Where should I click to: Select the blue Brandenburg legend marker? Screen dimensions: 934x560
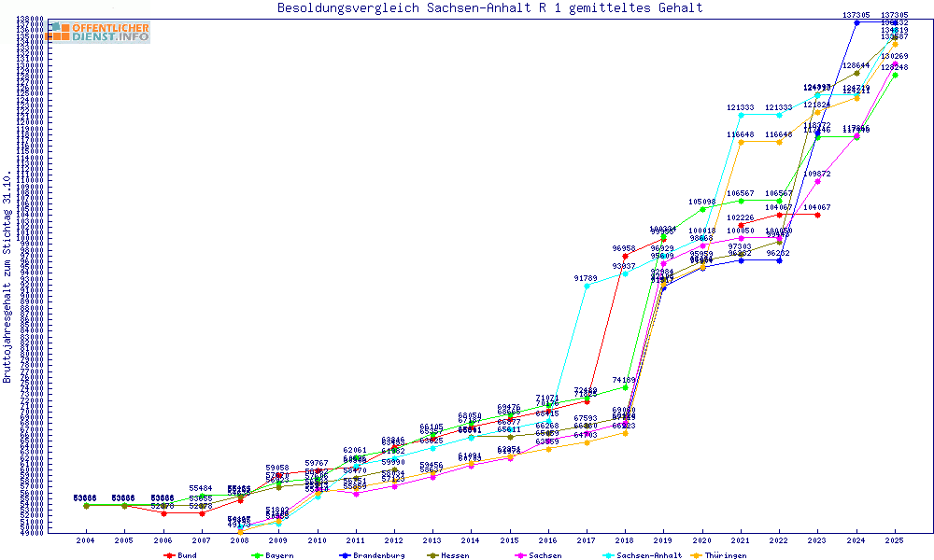[344, 555]
